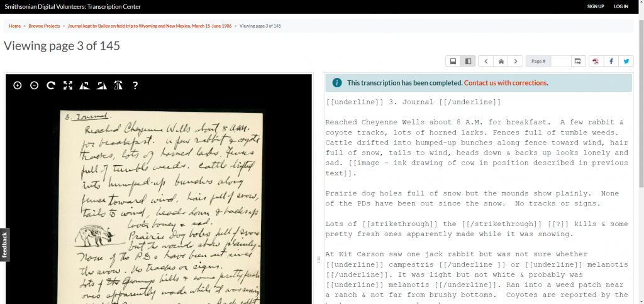Zoom out of the journal image
The image size is (644, 304).
(x=35, y=85)
